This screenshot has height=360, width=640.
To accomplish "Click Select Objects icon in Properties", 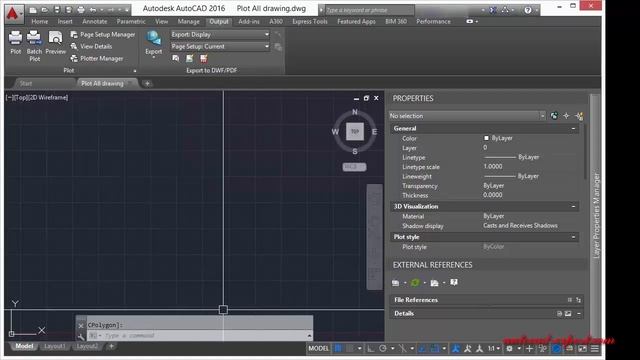I will [x=567, y=116].
